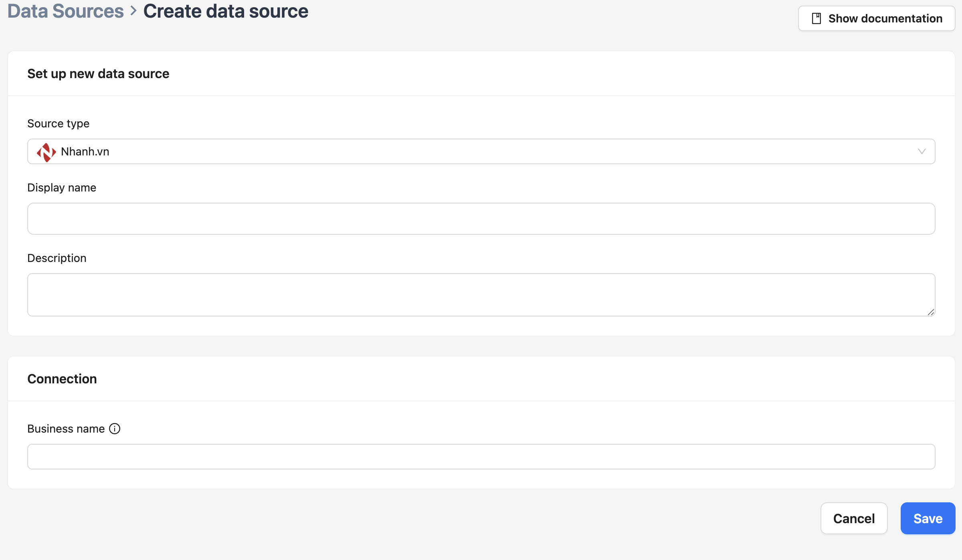Click the Connection section heading
This screenshot has height=560, width=962.
[x=62, y=379]
